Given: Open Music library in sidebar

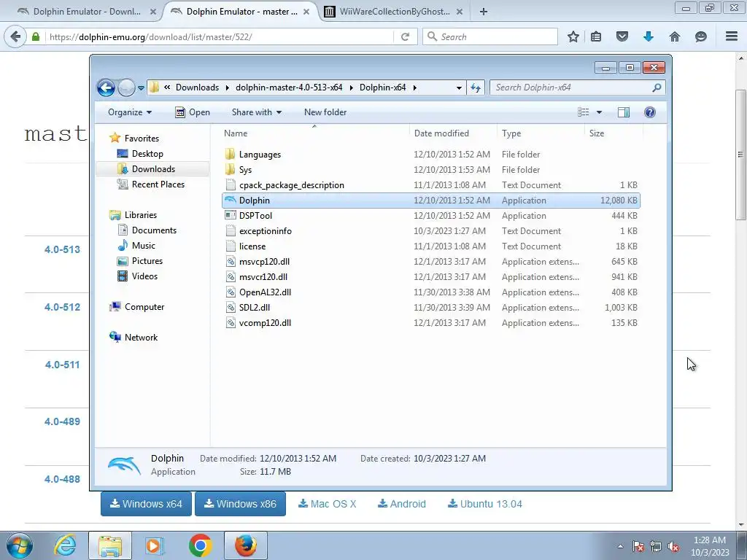Looking at the screenshot, I should pos(144,246).
